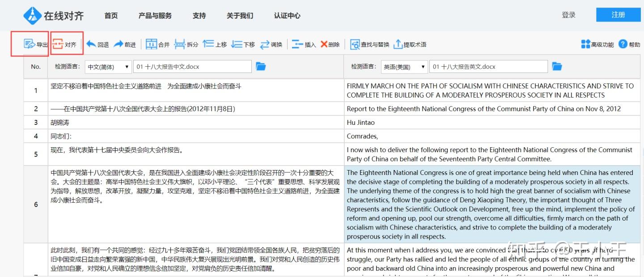Screen dimensions: 644x277
Task: Go to the 认证中心 menu item
Action: [287, 15]
